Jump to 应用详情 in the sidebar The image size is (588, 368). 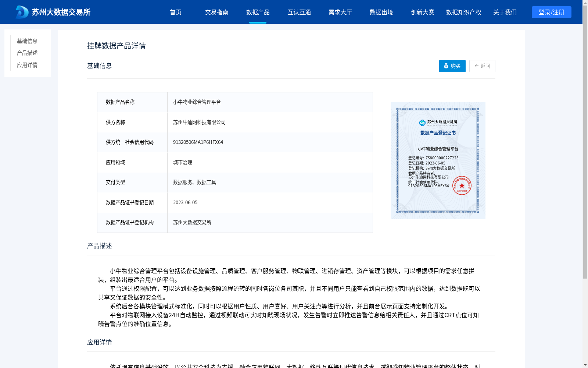(27, 65)
